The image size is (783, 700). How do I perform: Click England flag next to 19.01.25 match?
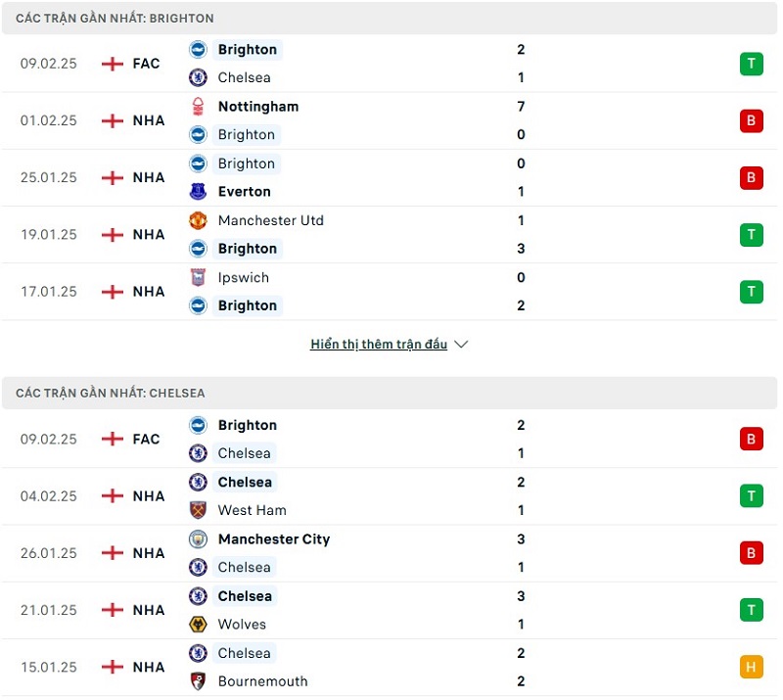tap(113, 235)
